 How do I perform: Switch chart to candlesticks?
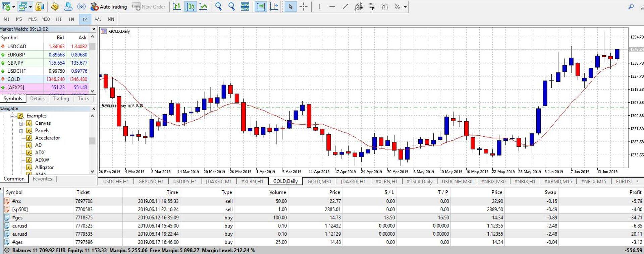coord(190,6)
